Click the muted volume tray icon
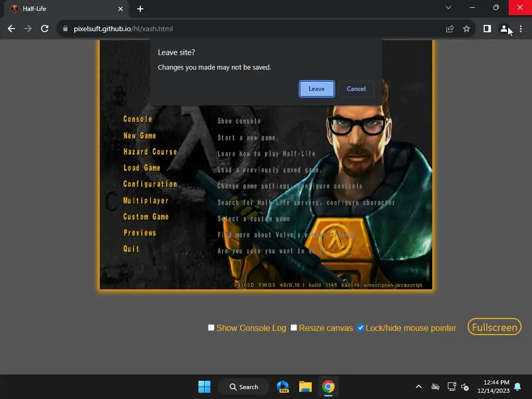 (x=465, y=387)
